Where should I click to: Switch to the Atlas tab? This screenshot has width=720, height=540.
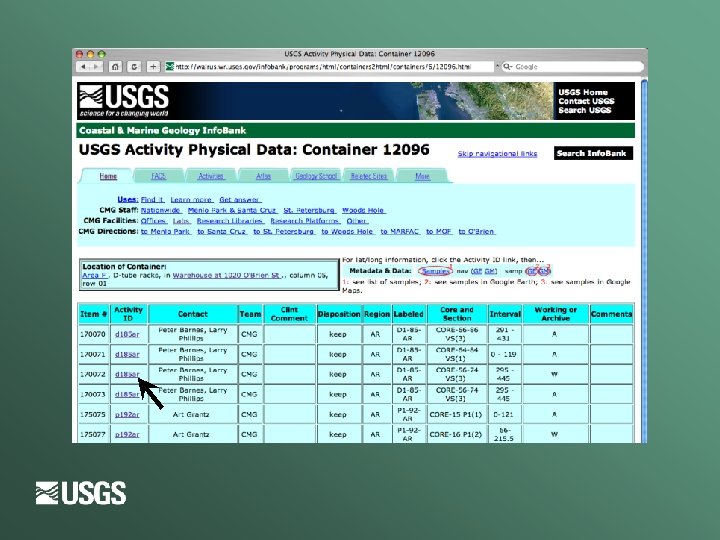(x=263, y=176)
